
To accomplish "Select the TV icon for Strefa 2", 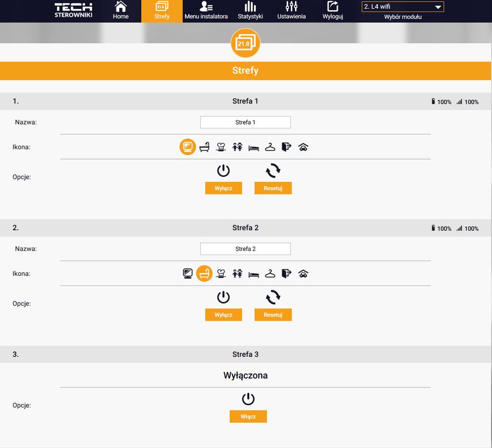I will point(188,274).
